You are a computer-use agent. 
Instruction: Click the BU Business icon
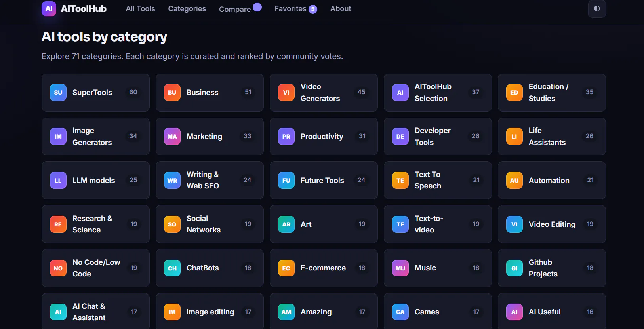[172, 93]
